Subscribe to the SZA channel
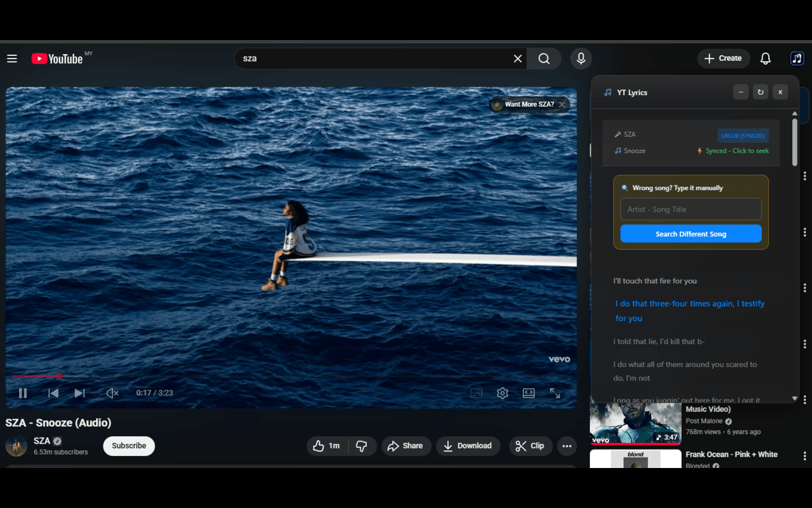The image size is (812, 508). [x=129, y=446]
